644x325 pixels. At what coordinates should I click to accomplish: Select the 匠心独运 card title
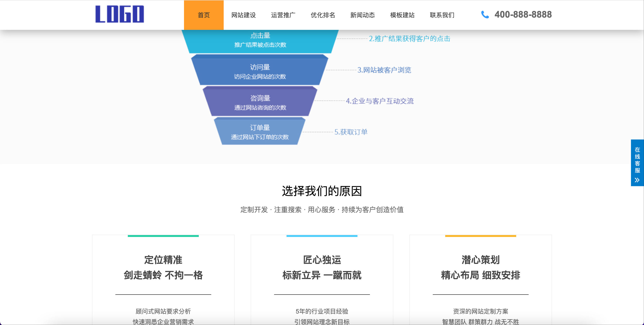coord(322,260)
